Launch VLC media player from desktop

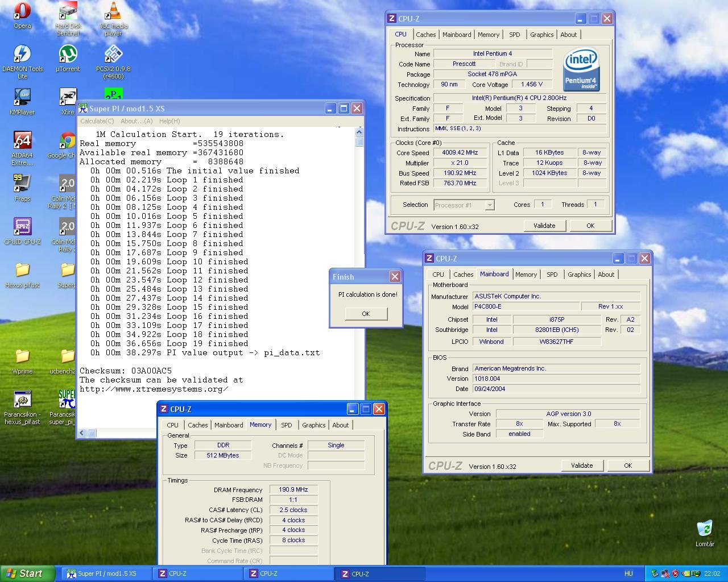tap(113, 19)
